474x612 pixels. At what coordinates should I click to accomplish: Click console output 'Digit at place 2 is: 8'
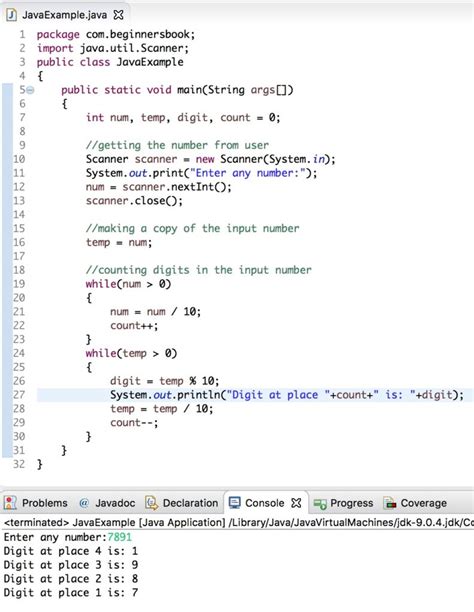70,579
